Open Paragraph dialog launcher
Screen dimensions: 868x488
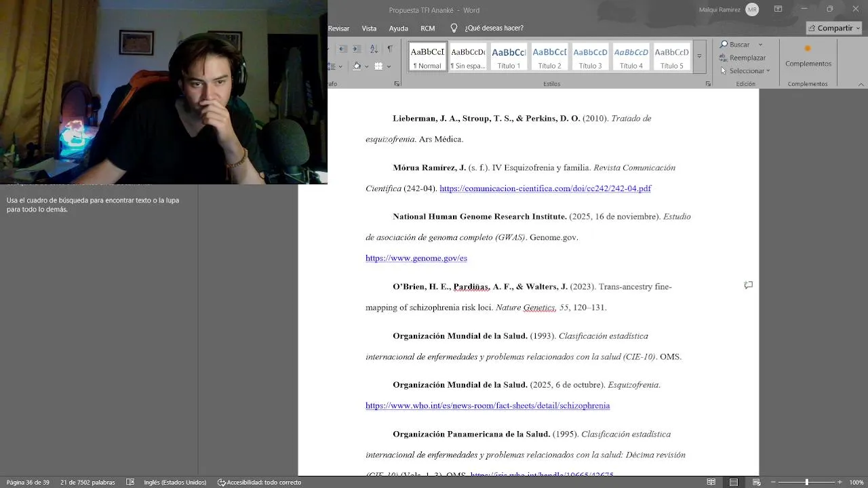[397, 84]
